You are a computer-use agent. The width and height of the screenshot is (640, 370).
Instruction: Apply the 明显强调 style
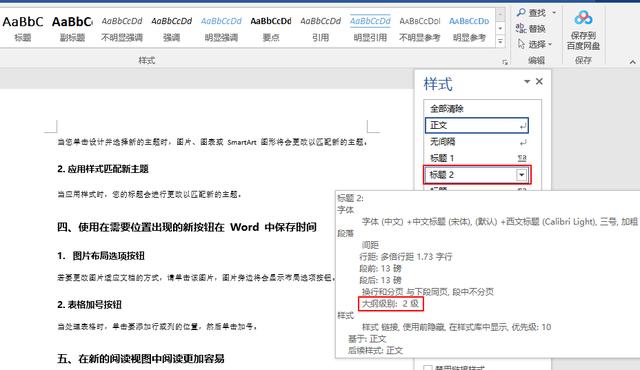pos(221,29)
